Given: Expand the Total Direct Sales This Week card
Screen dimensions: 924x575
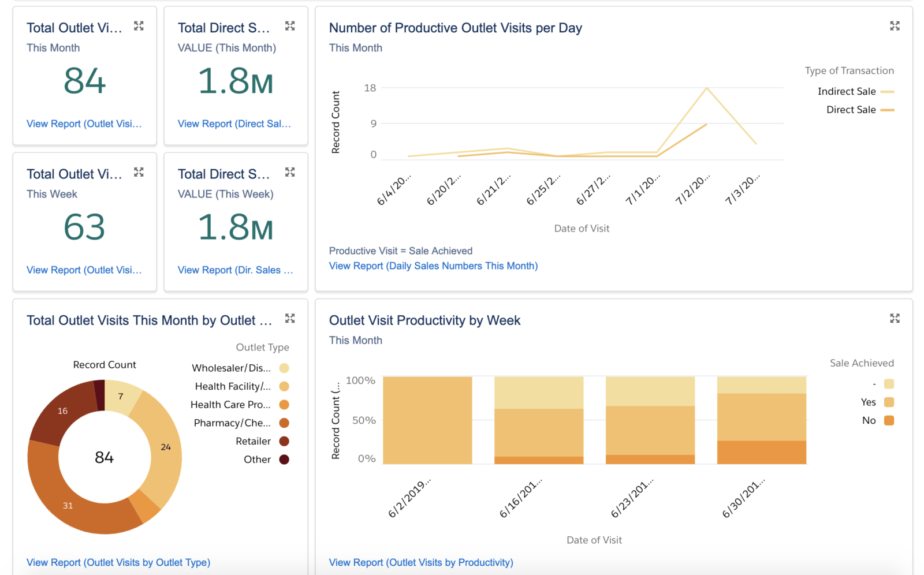Looking at the screenshot, I should [x=290, y=172].
